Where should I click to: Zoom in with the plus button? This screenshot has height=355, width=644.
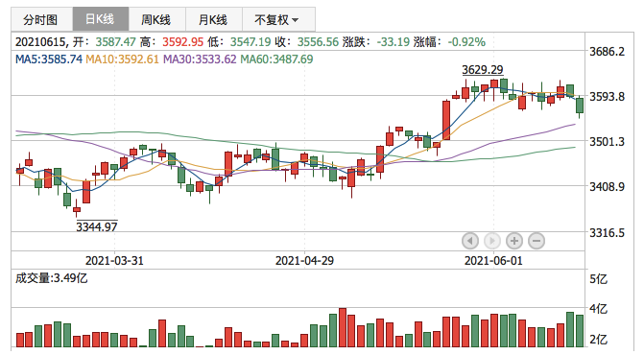[514, 241]
